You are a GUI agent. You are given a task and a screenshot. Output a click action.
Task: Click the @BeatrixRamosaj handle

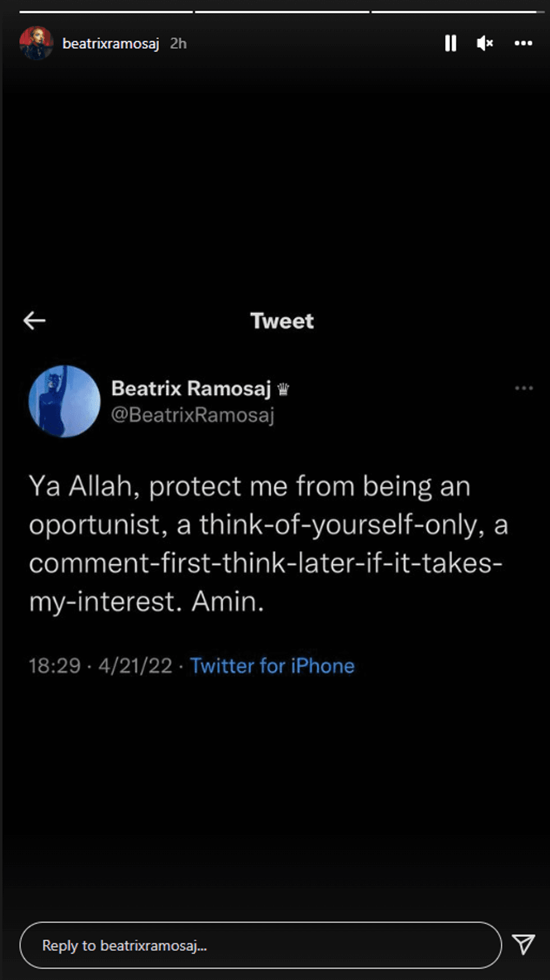pos(192,415)
